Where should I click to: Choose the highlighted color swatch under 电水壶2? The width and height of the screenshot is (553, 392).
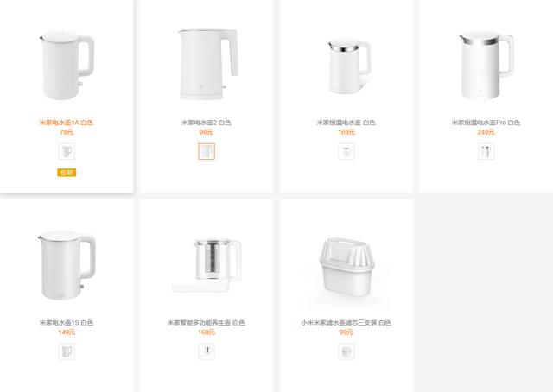point(207,152)
